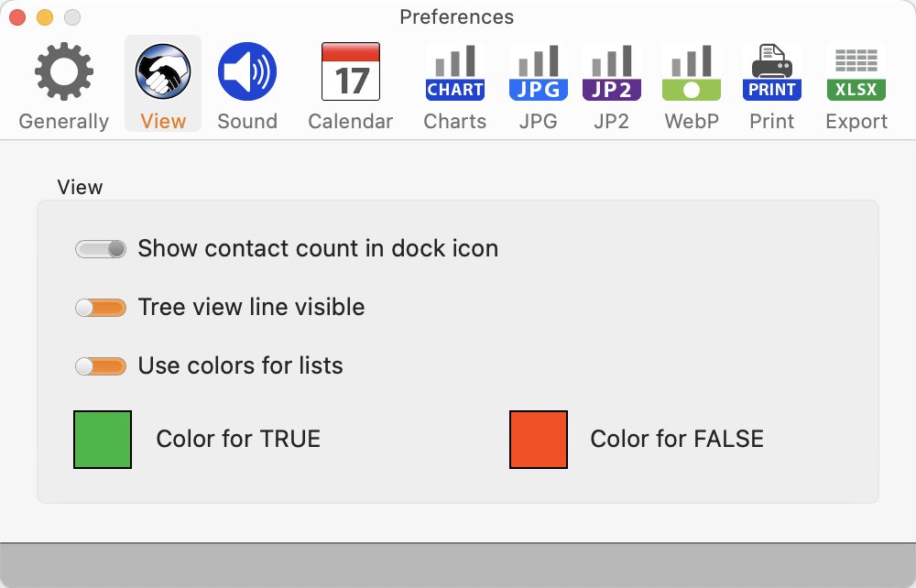Screen dimensions: 916x588
Task: Open the JPG export settings icon
Action: [x=538, y=71]
